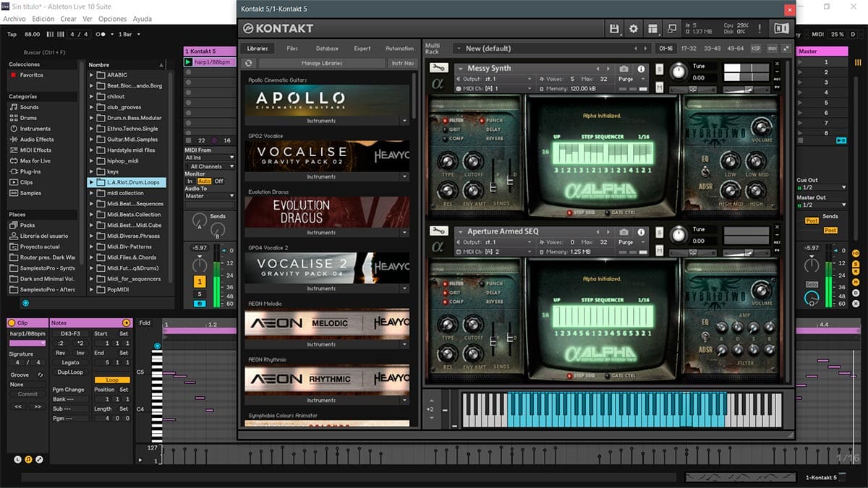The image size is (868, 488).
Task: Click the wrench icon for Messy Synth
Action: click(438, 69)
